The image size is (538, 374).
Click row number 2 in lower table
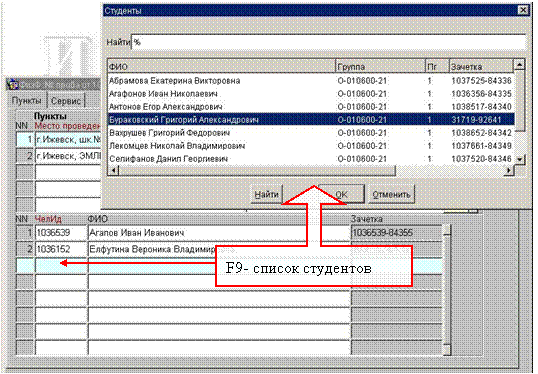[25, 249]
